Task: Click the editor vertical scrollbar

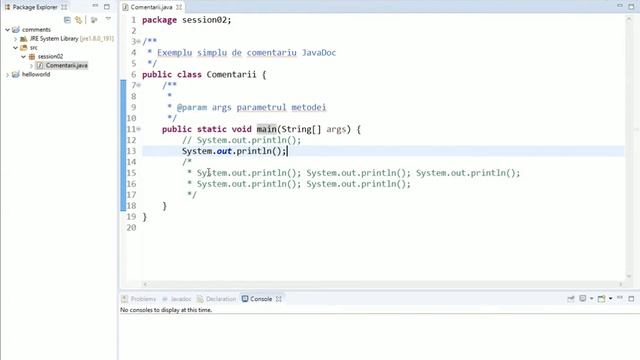Action: click(x=629, y=147)
